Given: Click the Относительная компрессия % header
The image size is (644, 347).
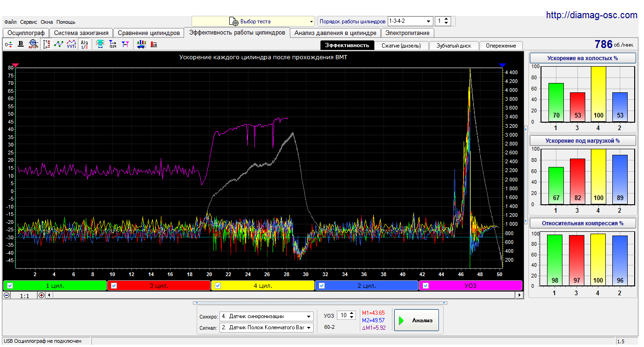Looking at the screenshot, I should tap(583, 223).
